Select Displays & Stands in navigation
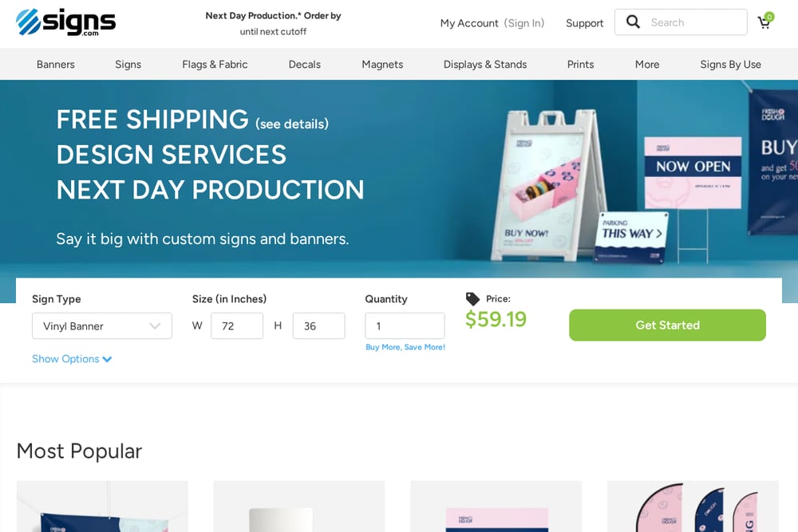 click(485, 65)
